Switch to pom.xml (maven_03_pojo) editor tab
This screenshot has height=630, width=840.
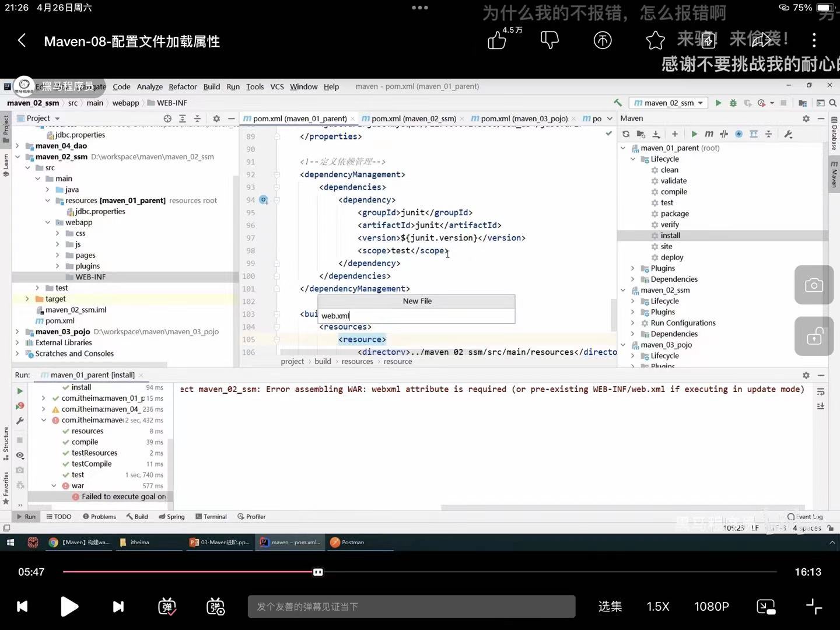click(523, 118)
